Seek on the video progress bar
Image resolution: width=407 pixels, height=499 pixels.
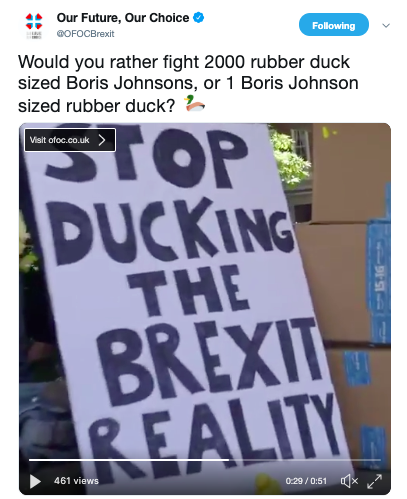point(205,460)
